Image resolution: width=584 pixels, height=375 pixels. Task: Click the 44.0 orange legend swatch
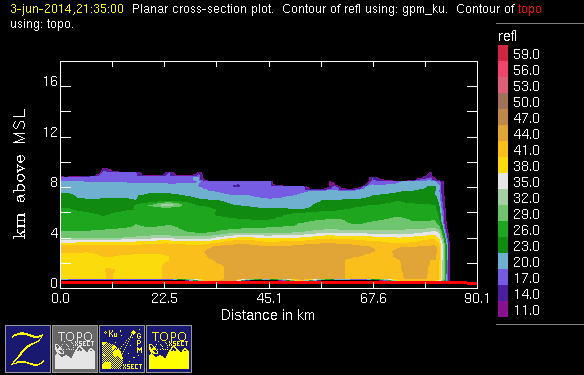[x=503, y=133]
